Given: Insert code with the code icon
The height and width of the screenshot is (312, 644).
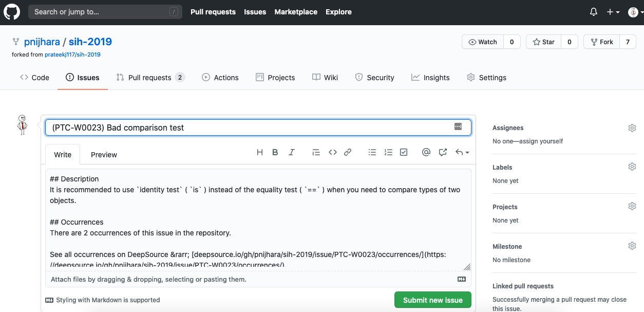Looking at the screenshot, I should [x=333, y=152].
